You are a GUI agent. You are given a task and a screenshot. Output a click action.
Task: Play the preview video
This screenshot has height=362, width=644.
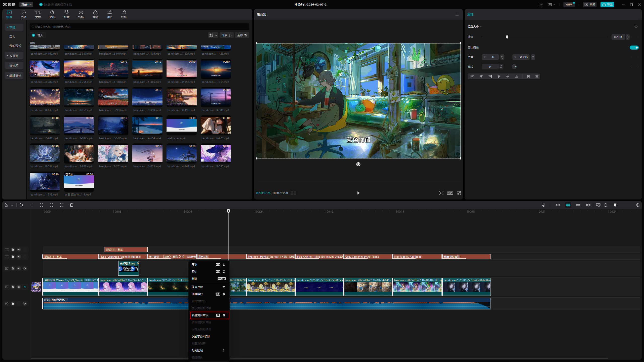point(358,193)
